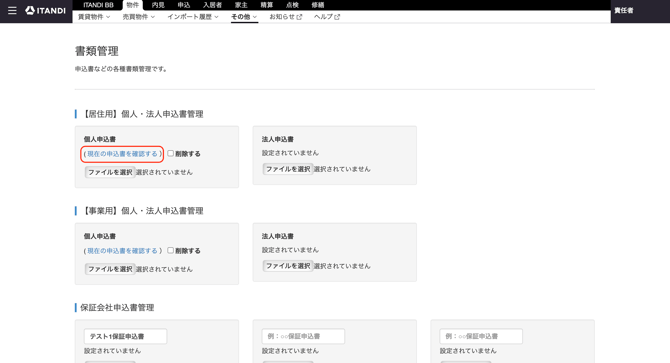Click the middle empty 保証申込書 name field
Screen dimensions: 670x363
click(x=303, y=337)
